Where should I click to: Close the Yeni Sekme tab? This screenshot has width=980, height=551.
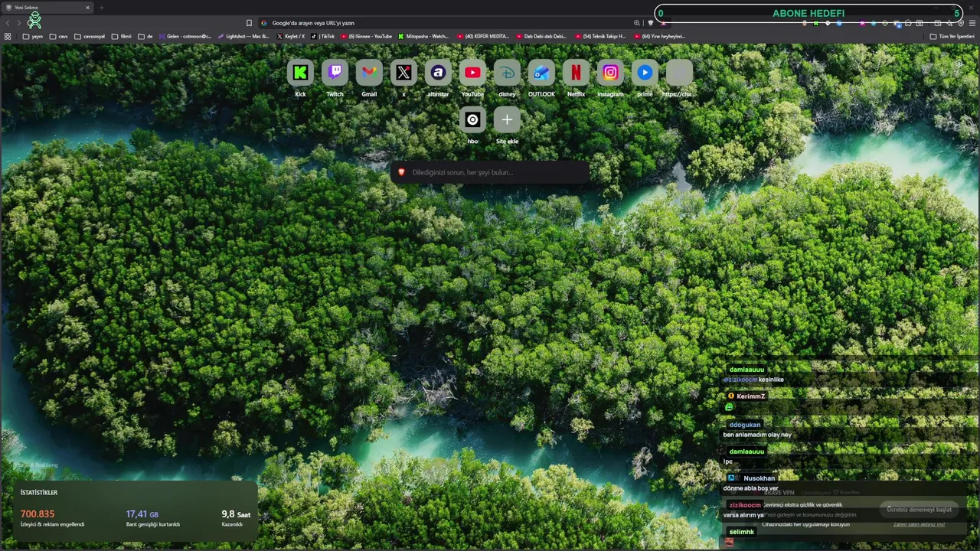tap(87, 8)
